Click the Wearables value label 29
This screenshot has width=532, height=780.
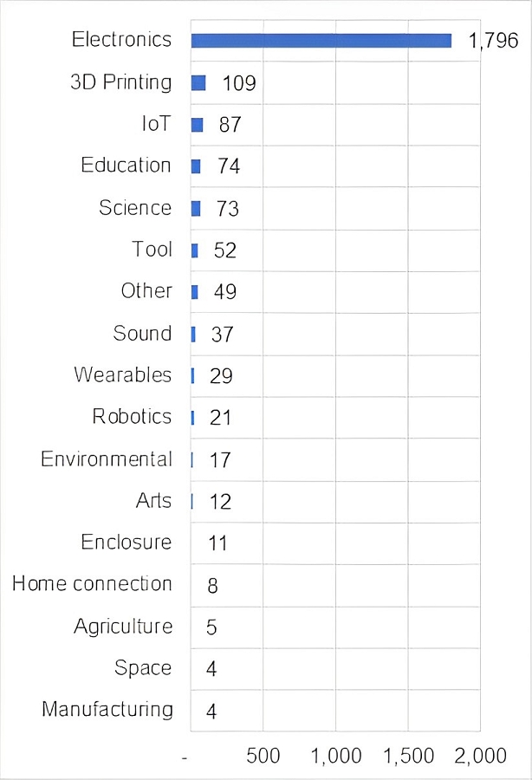[x=221, y=376]
